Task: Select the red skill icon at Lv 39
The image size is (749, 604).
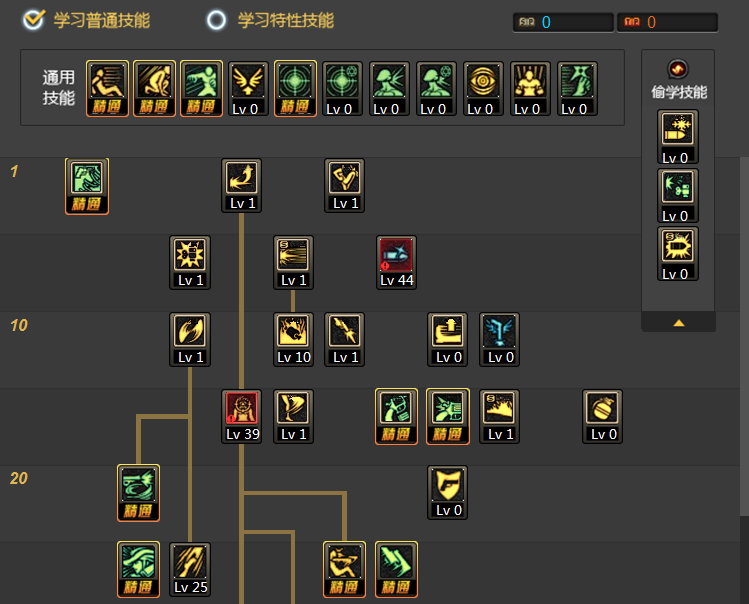Action: 241,416
